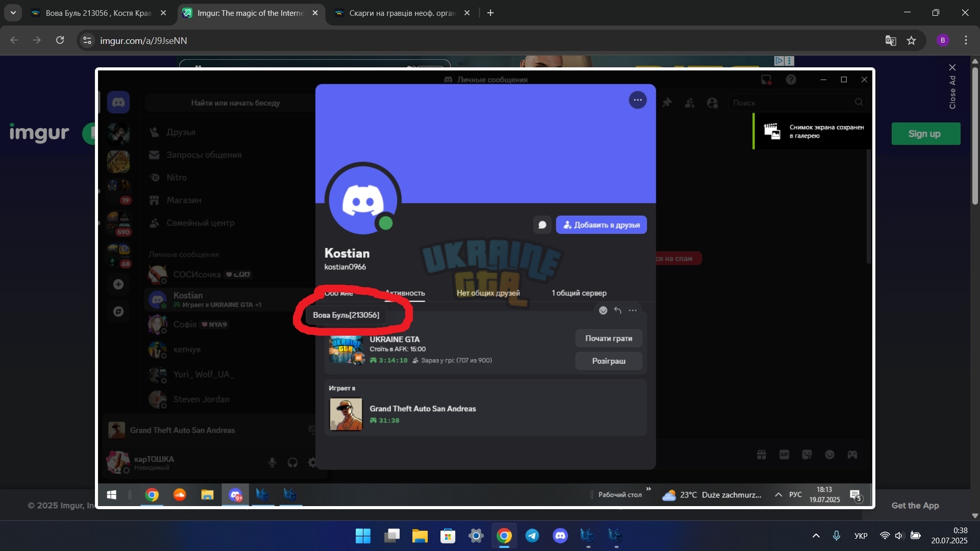Image resolution: width=980 pixels, height=551 pixels.
Task: Click the imgur page vertical scrollbar thumb
Action: 975,135
